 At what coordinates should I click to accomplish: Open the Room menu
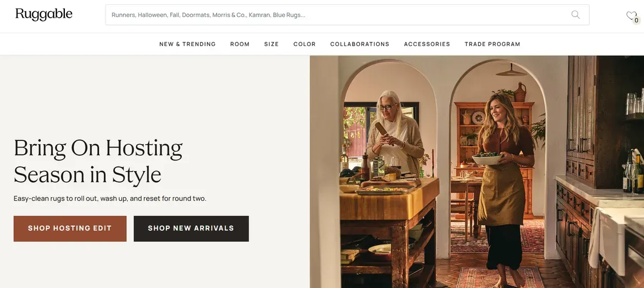click(x=240, y=44)
